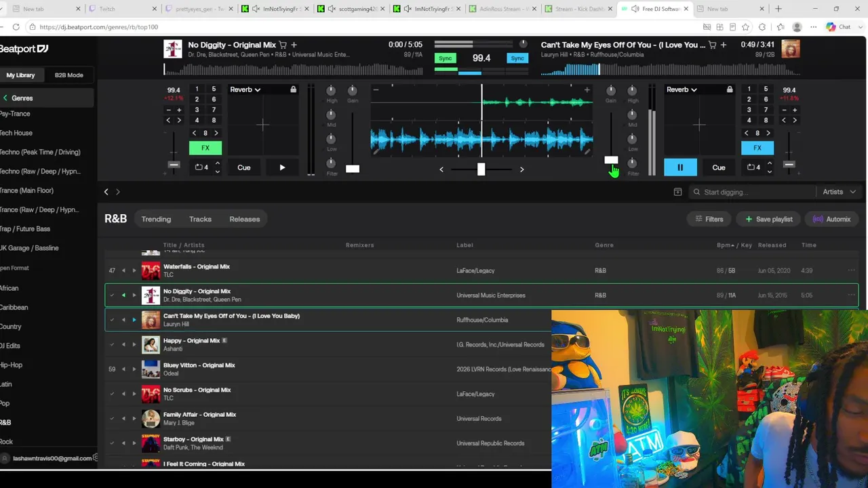Increase left deck loop length with up chevron
The height and width of the screenshot is (488, 868).
coord(217,163)
